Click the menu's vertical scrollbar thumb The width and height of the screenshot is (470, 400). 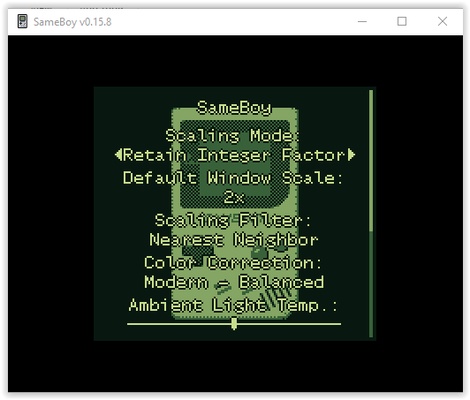click(x=371, y=160)
